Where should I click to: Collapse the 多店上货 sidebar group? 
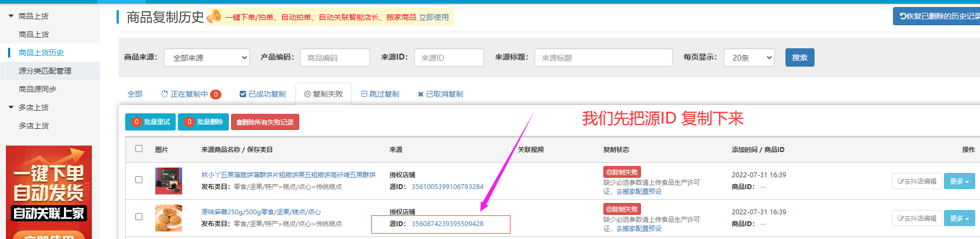pyautogui.click(x=11, y=107)
